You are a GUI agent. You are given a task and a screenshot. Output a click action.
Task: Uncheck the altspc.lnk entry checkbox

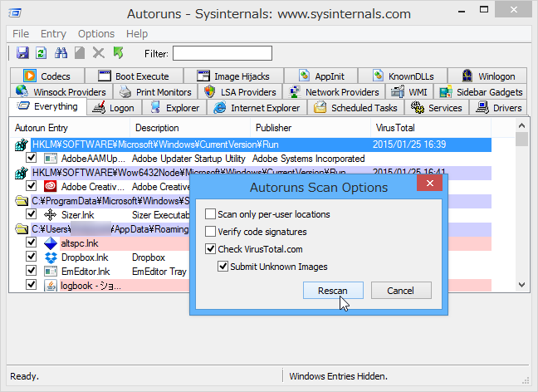[x=32, y=243]
